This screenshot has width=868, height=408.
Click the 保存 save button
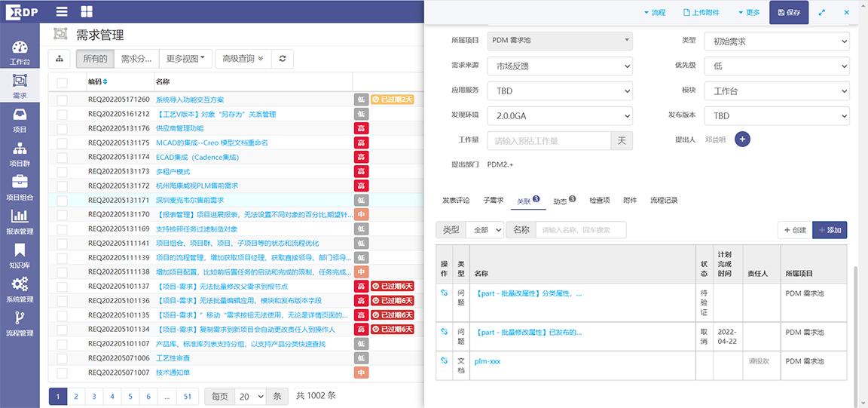tap(788, 13)
